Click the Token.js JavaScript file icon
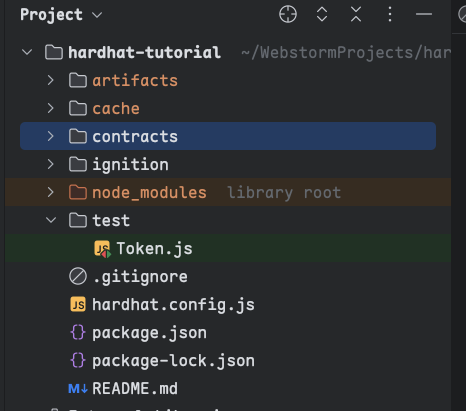Image resolution: width=466 pixels, height=411 pixels. 102,249
